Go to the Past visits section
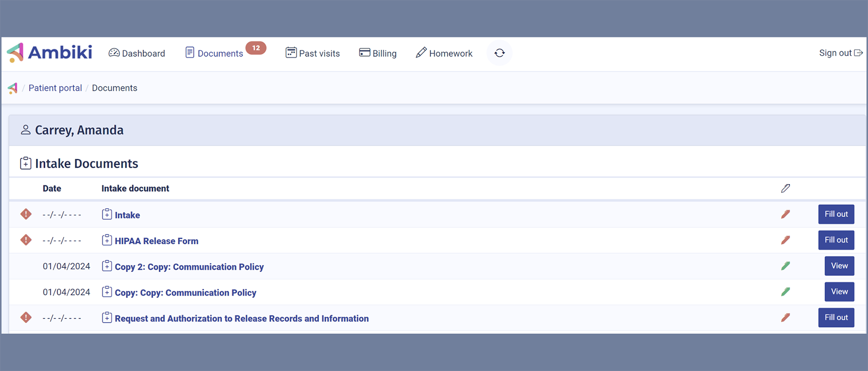The height and width of the screenshot is (371, 868). [x=312, y=53]
